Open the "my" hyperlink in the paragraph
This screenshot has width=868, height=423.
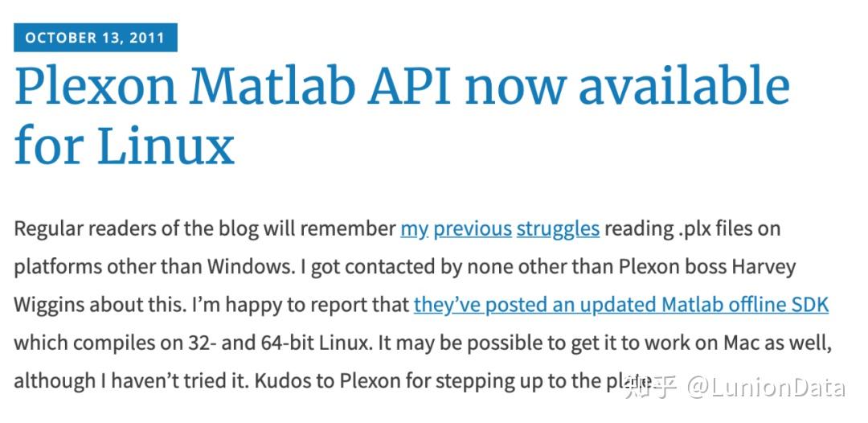click(414, 228)
